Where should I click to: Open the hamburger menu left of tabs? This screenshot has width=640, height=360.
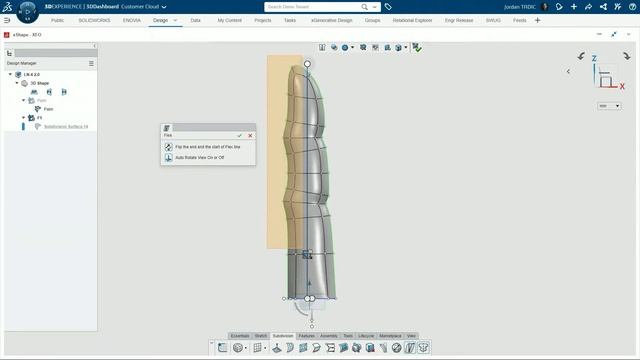tap(7, 20)
